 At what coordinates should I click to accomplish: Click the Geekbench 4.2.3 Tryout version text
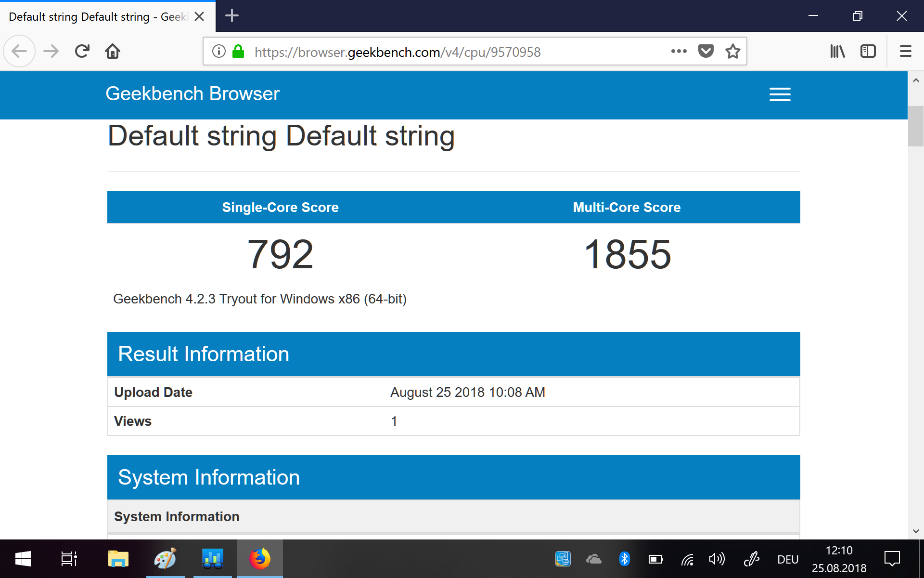[260, 299]
